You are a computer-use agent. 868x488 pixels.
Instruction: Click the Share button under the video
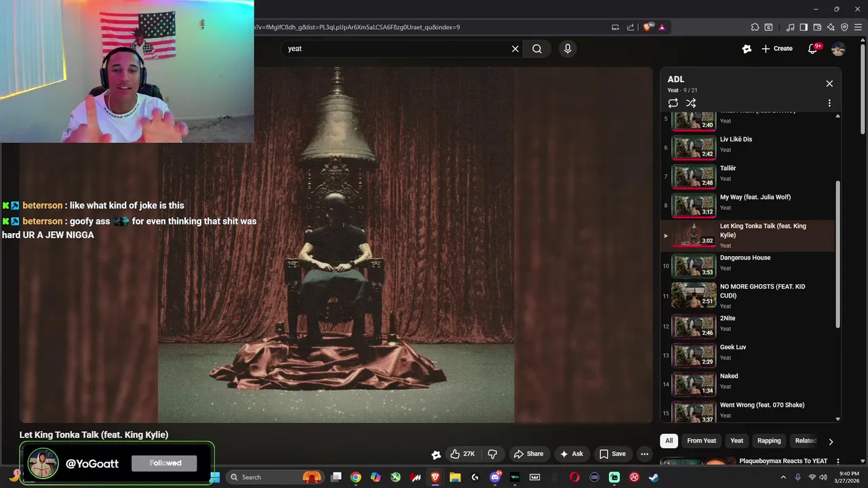[528, 454]
